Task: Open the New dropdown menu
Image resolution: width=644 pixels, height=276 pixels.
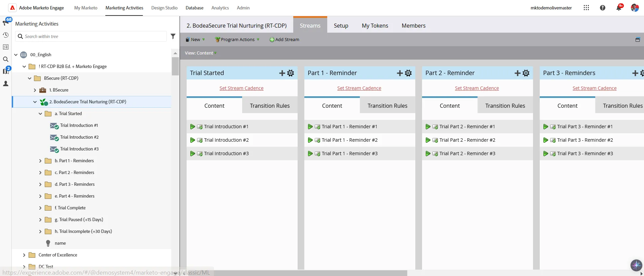Action: [195, 39]
